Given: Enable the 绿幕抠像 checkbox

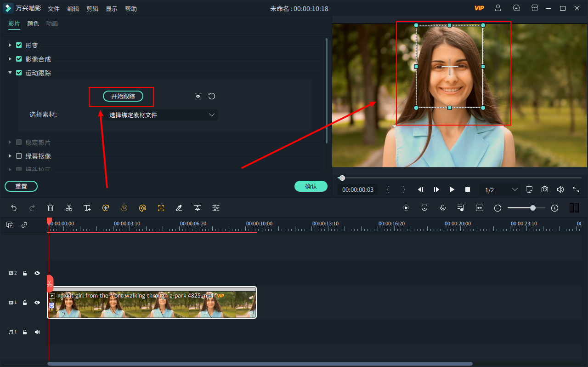Looking at the screenshot, I should [x=19, y=156].
